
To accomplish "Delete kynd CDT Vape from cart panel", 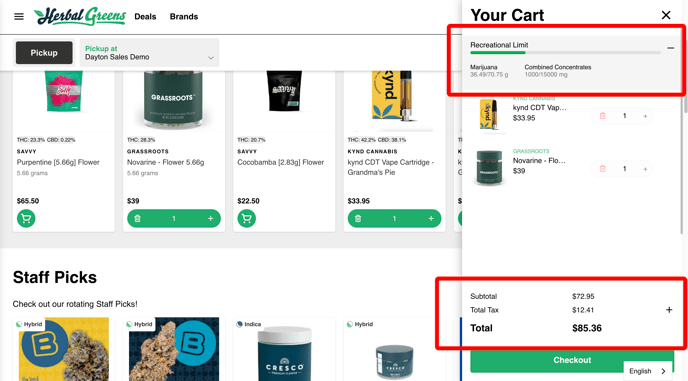I will (602, 116).
